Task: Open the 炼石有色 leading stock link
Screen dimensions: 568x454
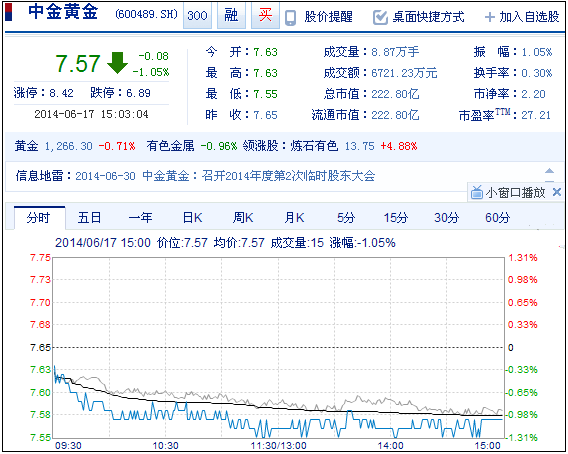Action: click(314, 146)
